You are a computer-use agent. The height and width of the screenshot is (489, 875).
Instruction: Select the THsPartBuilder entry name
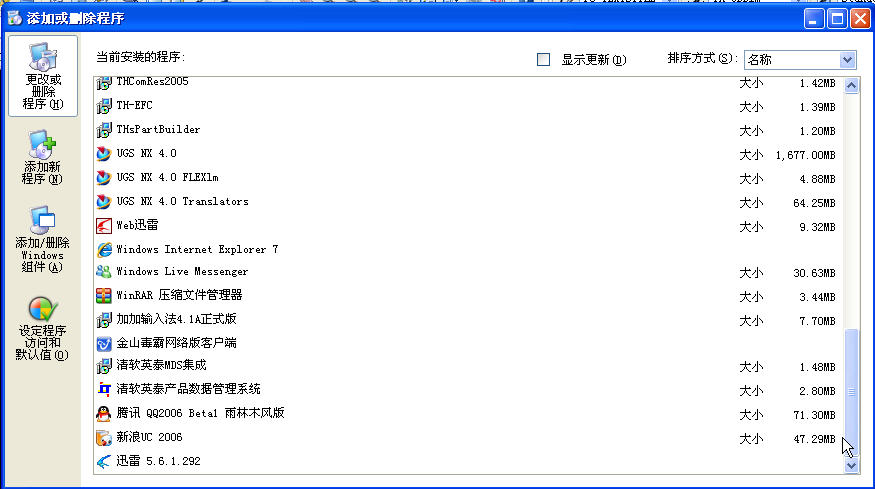[x=158, y=130]
